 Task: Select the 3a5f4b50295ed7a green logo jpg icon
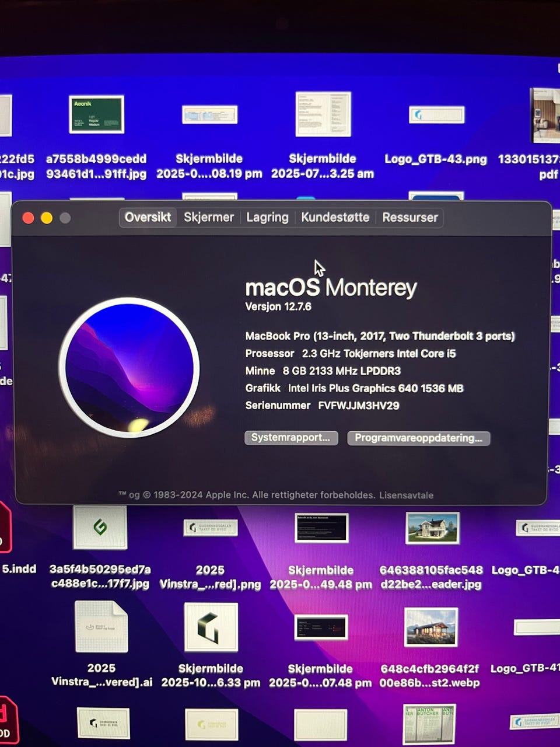tap(100, 528)
